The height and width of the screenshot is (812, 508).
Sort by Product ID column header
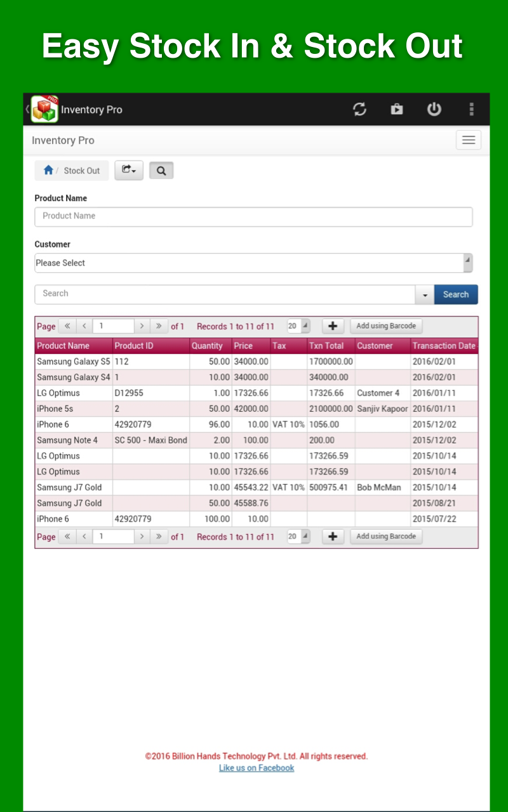[151, 346]
